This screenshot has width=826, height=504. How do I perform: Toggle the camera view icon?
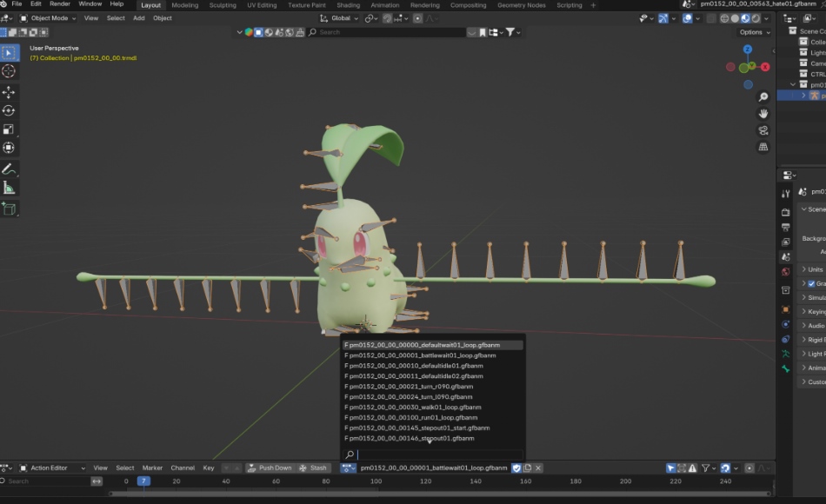pyautogui.click(x=763, y=130)
